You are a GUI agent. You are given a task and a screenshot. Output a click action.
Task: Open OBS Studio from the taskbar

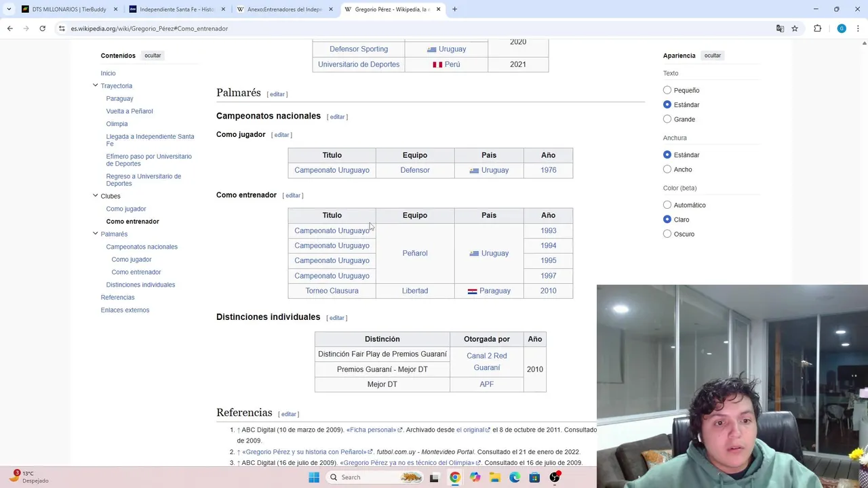tap(555, 477)
